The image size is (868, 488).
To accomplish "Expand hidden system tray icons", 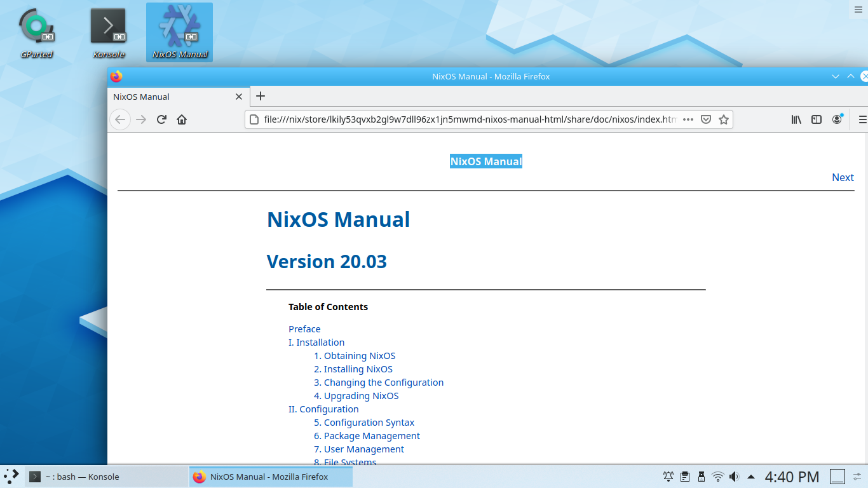I will (750, 476).
